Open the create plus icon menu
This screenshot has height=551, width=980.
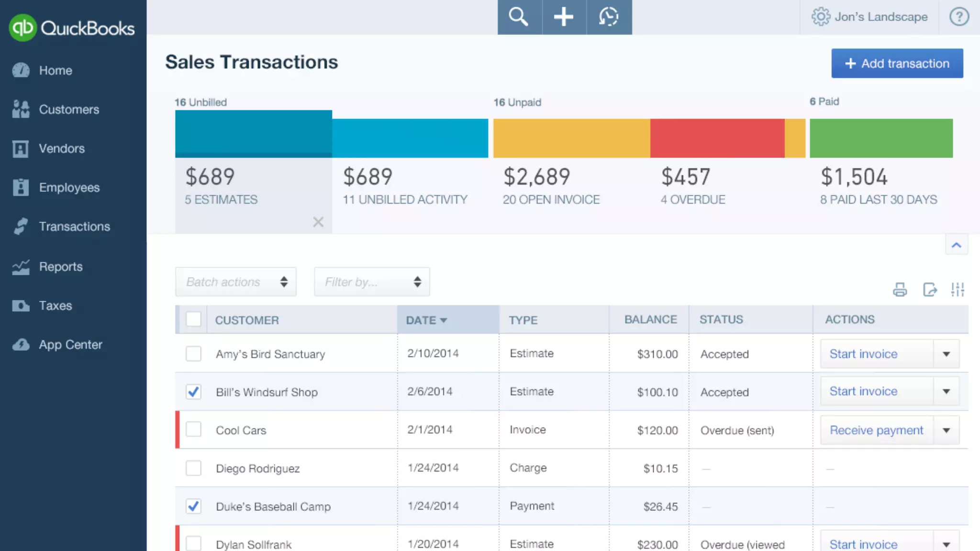click(x=564, y=17)
